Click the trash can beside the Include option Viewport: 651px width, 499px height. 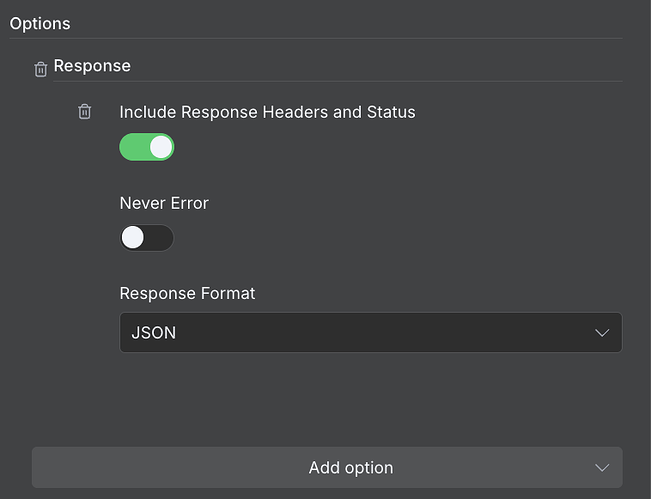point(85,112)
